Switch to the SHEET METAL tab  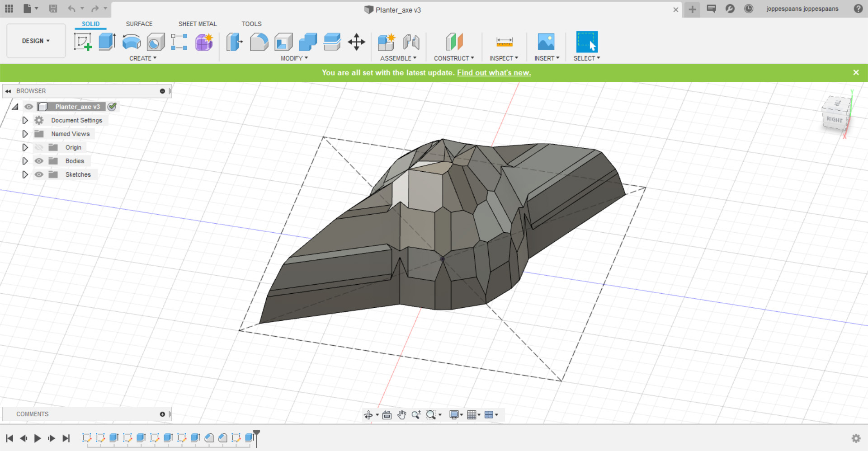tap(198, 24)
